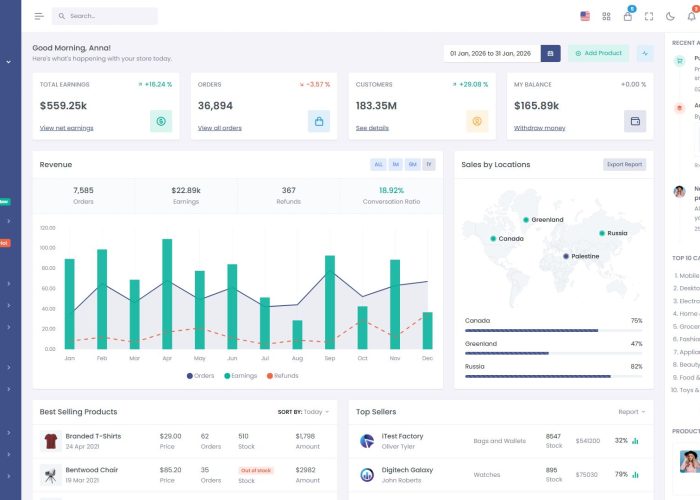Viewport: 700px width, 500px height.
Task: Click the 18.92% Conversation Ratio value
Action: click(391, 190)
